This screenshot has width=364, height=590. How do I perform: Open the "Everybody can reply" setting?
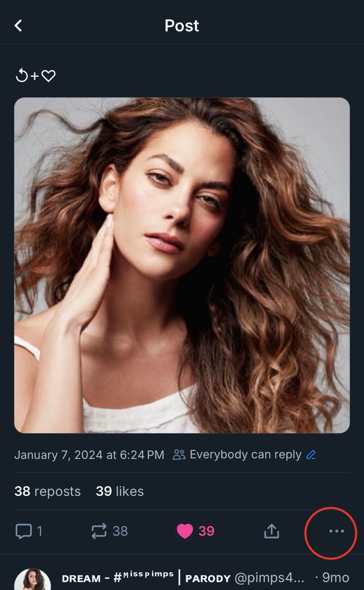click(245, 455)
